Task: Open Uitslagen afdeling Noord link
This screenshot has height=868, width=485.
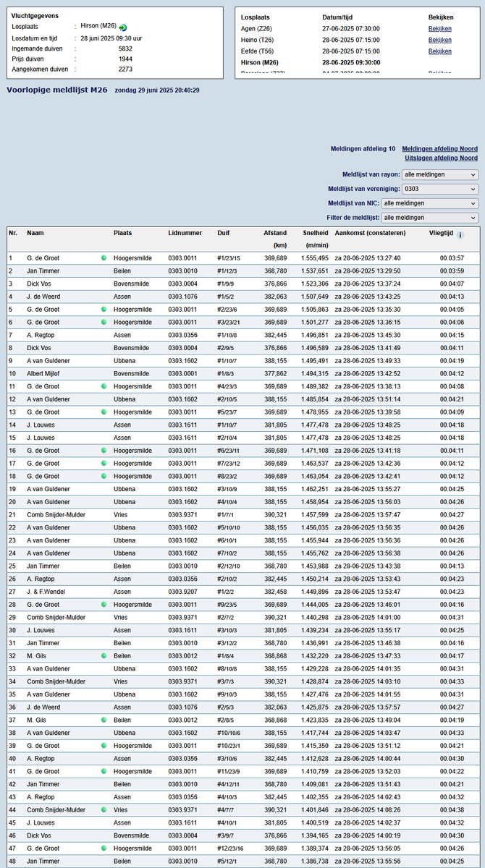Action: point(441,158)
